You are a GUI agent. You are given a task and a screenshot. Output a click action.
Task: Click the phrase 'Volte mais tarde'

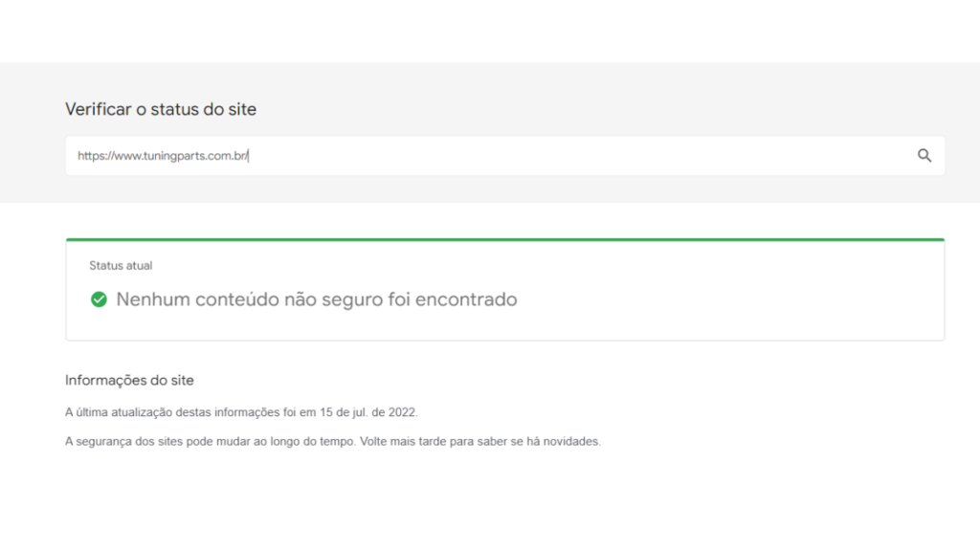(x=405, y=441)
